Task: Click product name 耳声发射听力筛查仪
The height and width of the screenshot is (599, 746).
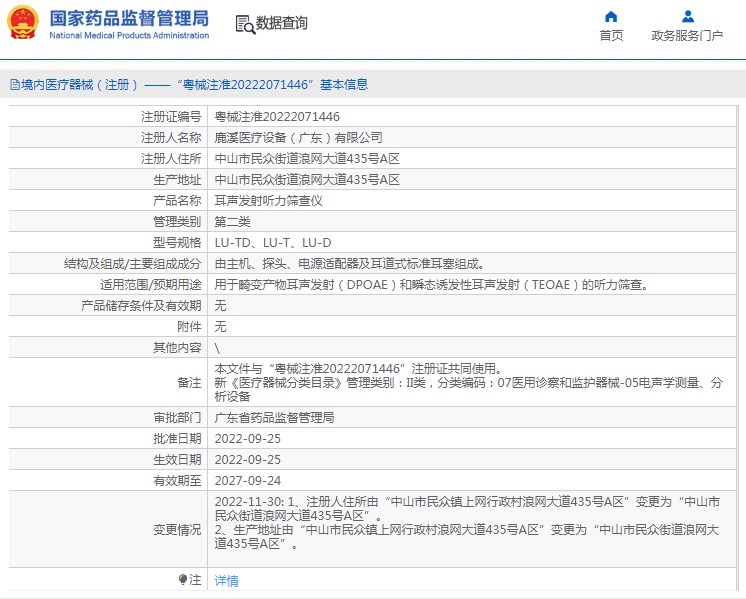Action: coord(268,201)
